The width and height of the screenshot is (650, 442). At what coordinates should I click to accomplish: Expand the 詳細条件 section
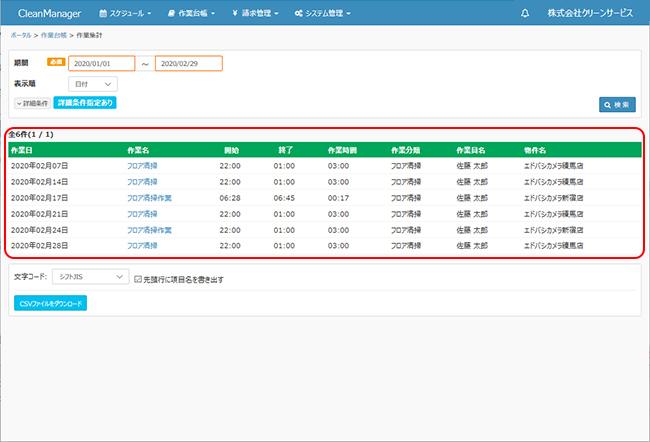[x=31, y=103]
